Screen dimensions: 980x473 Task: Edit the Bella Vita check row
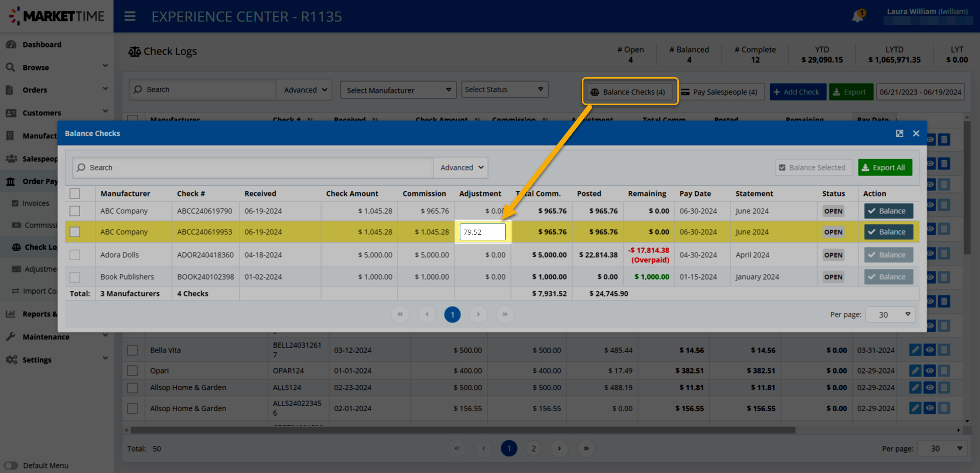[916, 350]
